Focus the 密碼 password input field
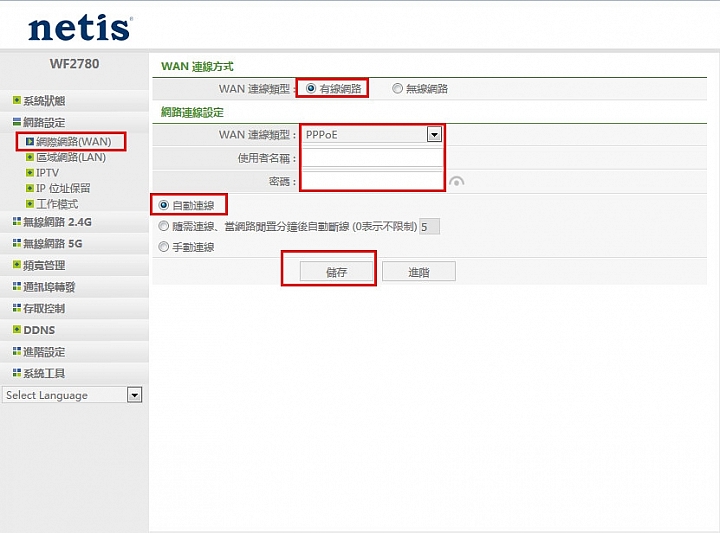 click(x=372, y=181)
